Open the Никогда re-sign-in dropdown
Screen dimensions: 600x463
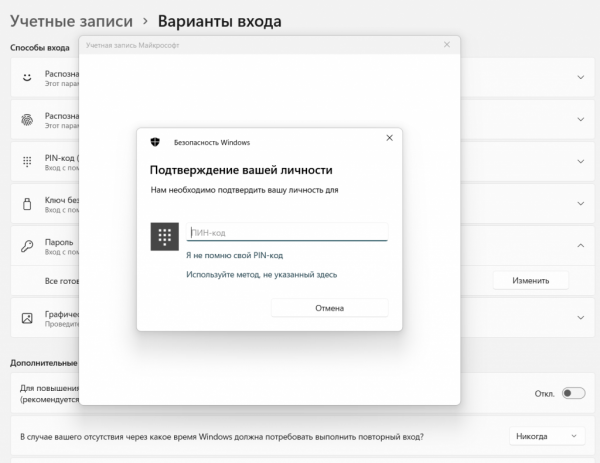547,436
